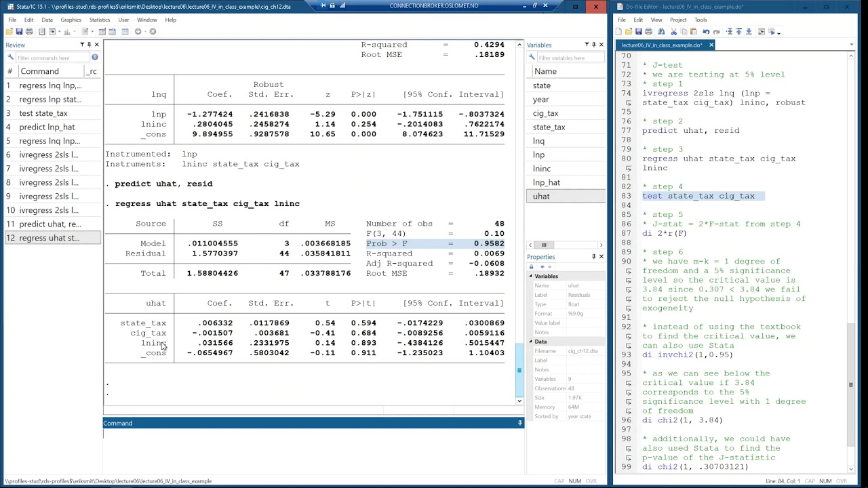Click the Results window vertical scrollbar thumb
Viewport: 868px width, 488px height.
(519, 370)
